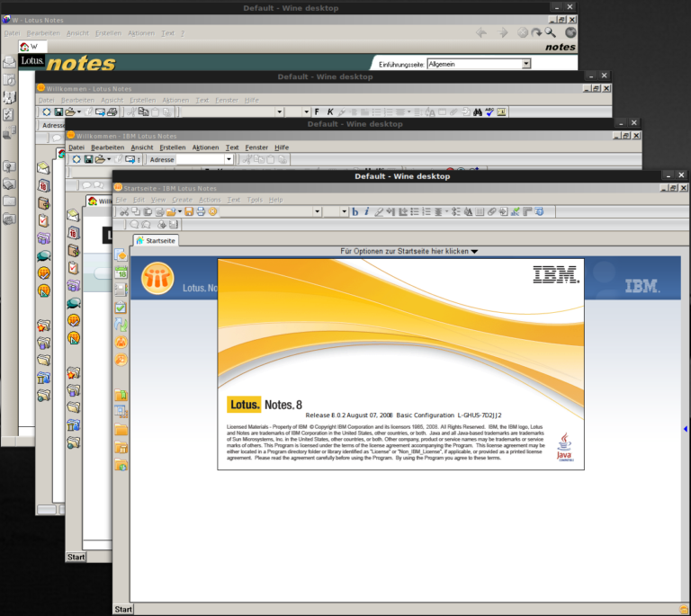Image resolution: width=691 pixels, height=616 pixels.
Task: Open Mail icon in Startseite window sidebar
Action: 121,254
